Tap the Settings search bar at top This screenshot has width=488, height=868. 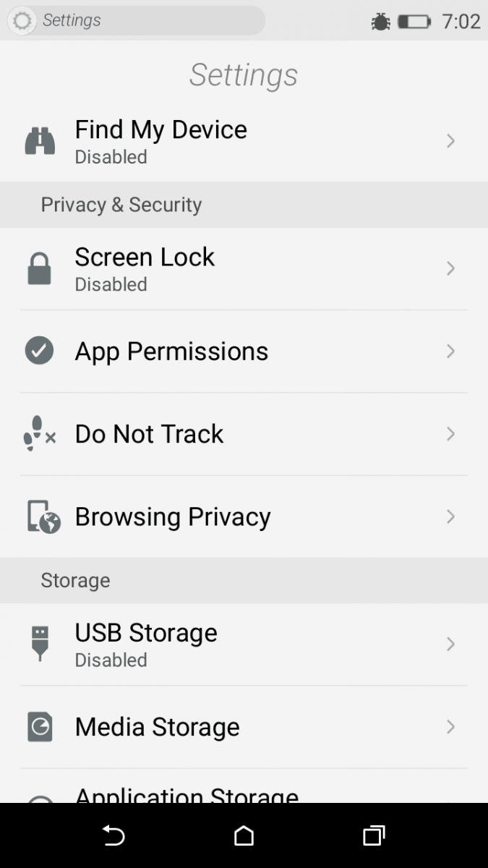(136, 20)
